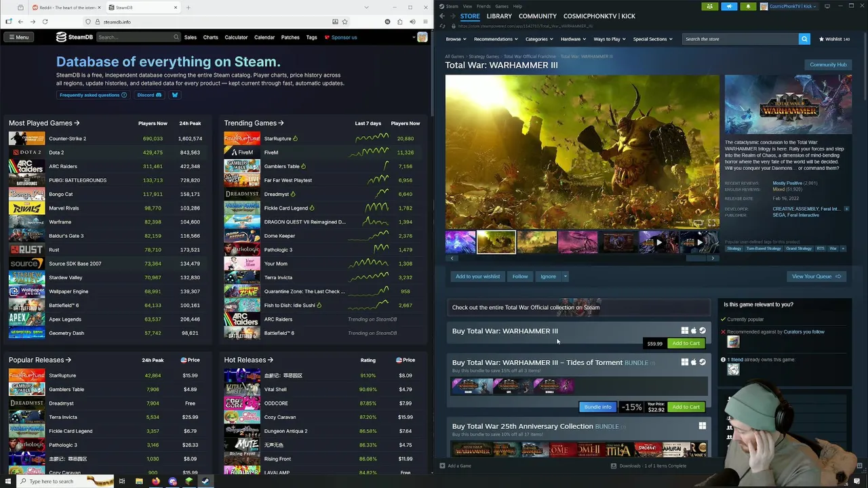Open File Explorer from the taskbar
Screen dimensions: 868x488
[139, 481]
